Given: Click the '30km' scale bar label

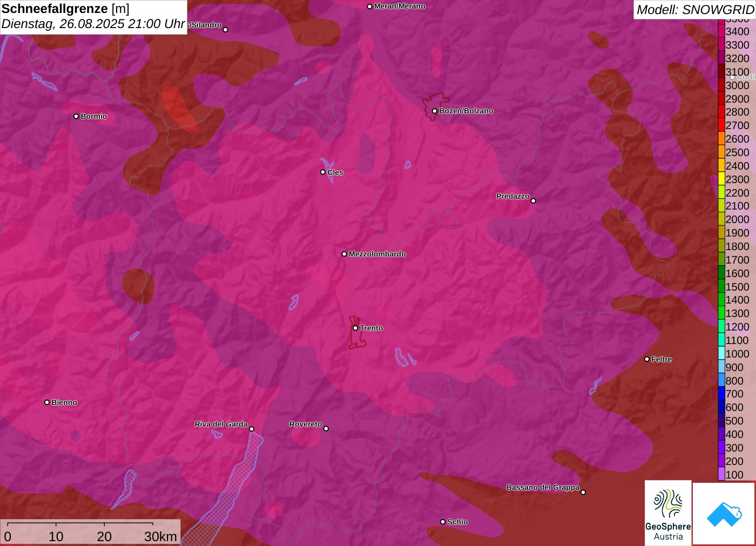Looking at the screenshot, I should tap(160, 536).
